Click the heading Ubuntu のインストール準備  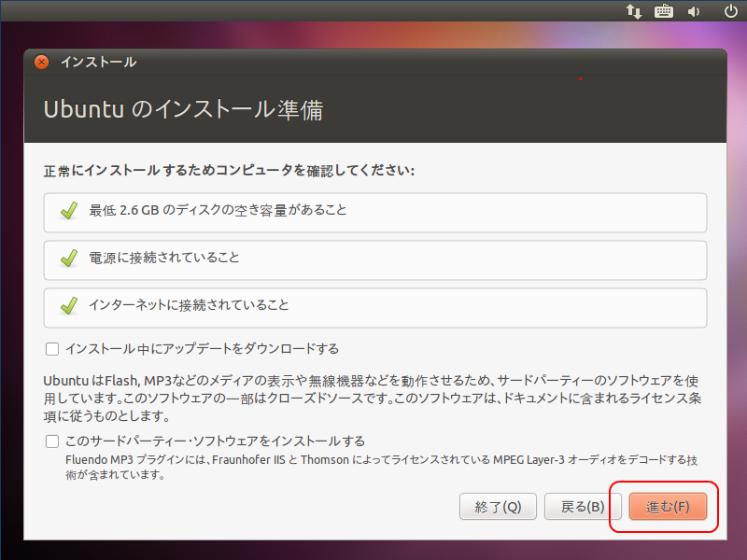[183, 109]
